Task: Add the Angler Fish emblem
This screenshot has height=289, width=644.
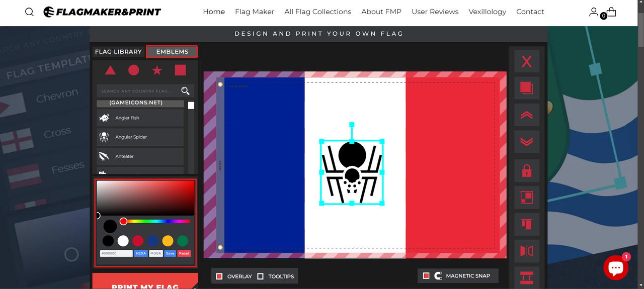Action: tap(140, 118)
